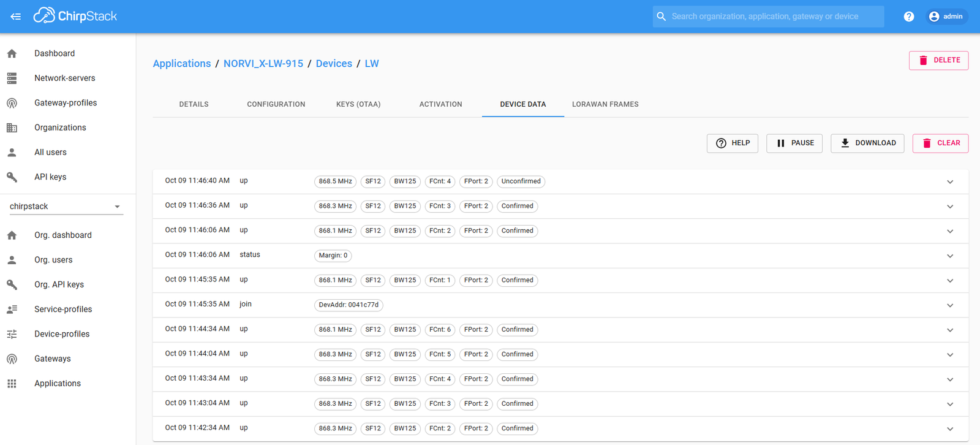Click the HELP button above the data list
Image resolution: width=980 pixels, height=445 pixels.
(733, 143)
